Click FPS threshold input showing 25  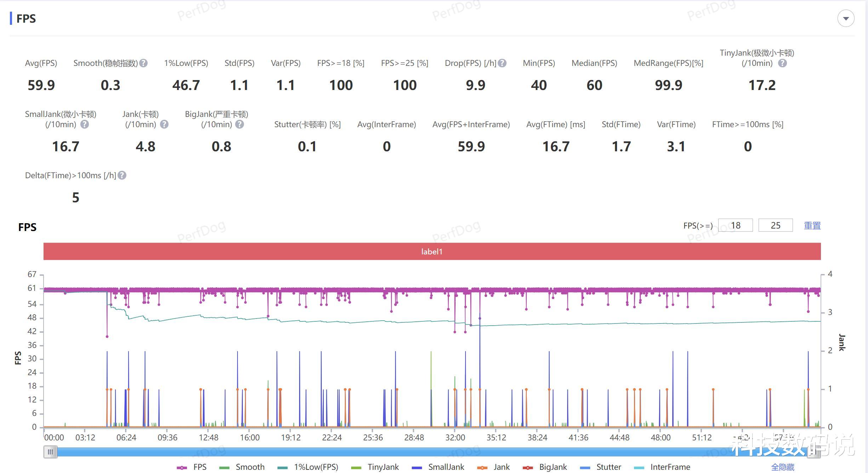click(x=775, y=226)
